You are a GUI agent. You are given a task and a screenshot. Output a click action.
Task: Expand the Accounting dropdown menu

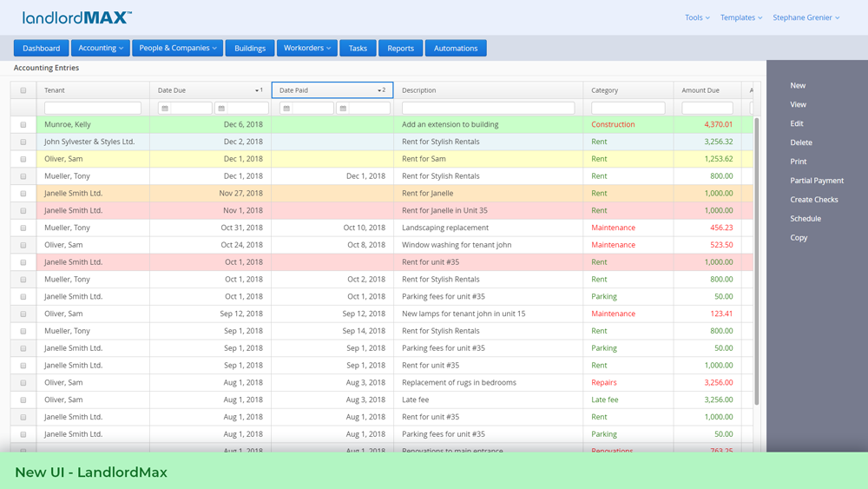click(101, 48)
